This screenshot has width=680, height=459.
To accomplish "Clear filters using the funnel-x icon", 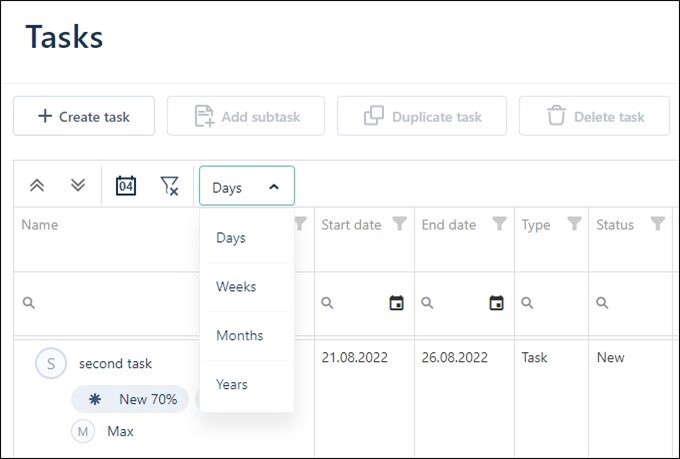I will tap(170, 186).
